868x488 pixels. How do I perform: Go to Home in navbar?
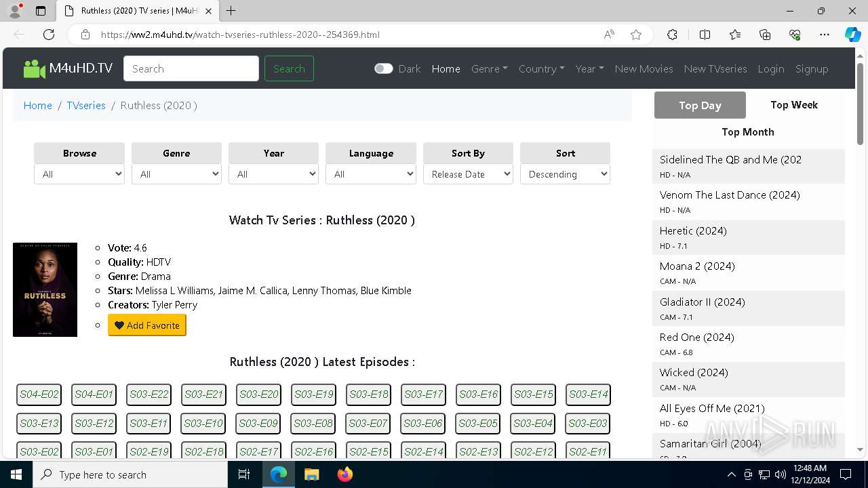[446, 68]
